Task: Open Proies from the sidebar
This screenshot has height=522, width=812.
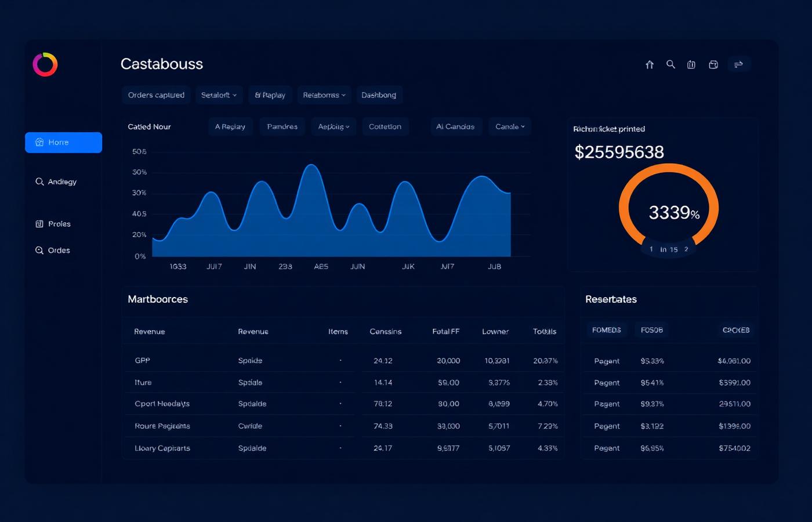Action: pos(53,224)
